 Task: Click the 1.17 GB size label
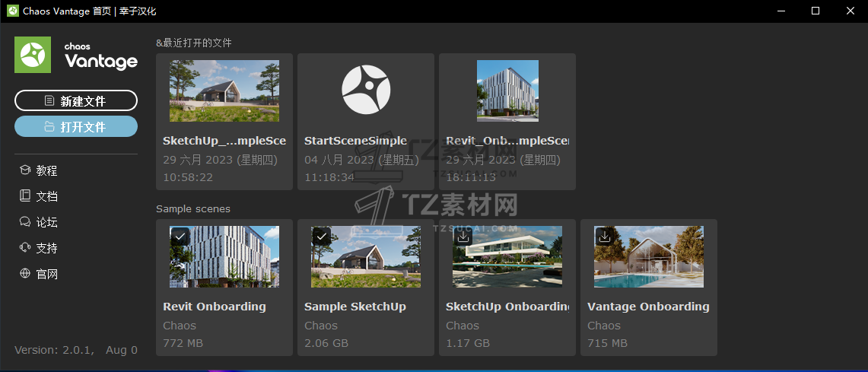point(468,343)
